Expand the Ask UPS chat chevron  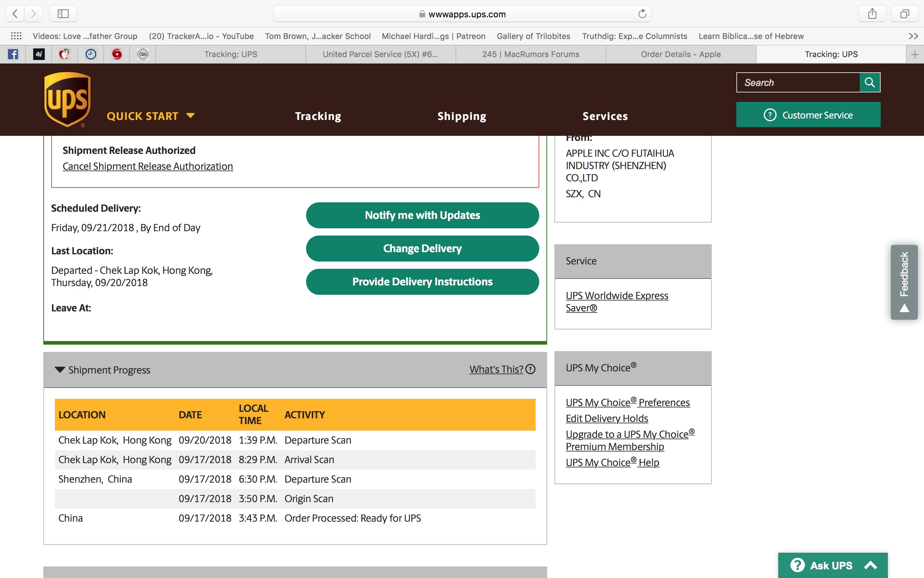tap(871, 565)
